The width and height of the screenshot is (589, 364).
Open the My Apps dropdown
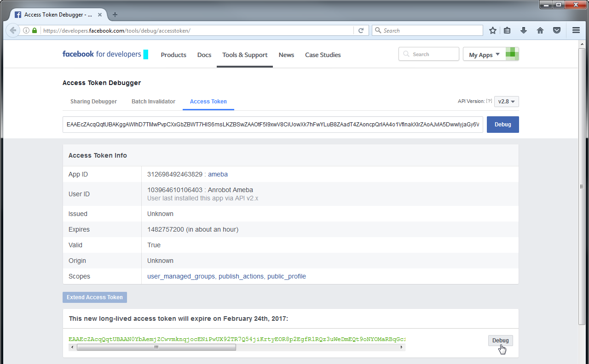click(484, 55)
